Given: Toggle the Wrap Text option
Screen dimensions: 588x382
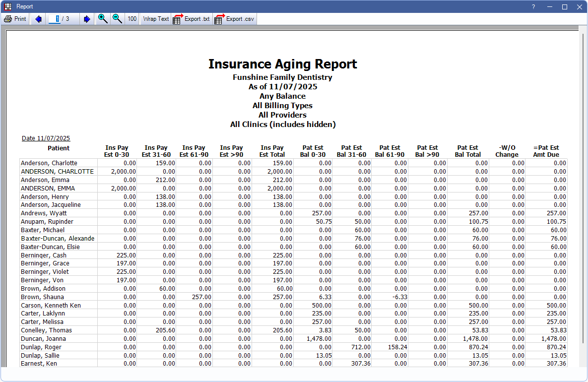Looking at the screenshot, I should [156, 19].
